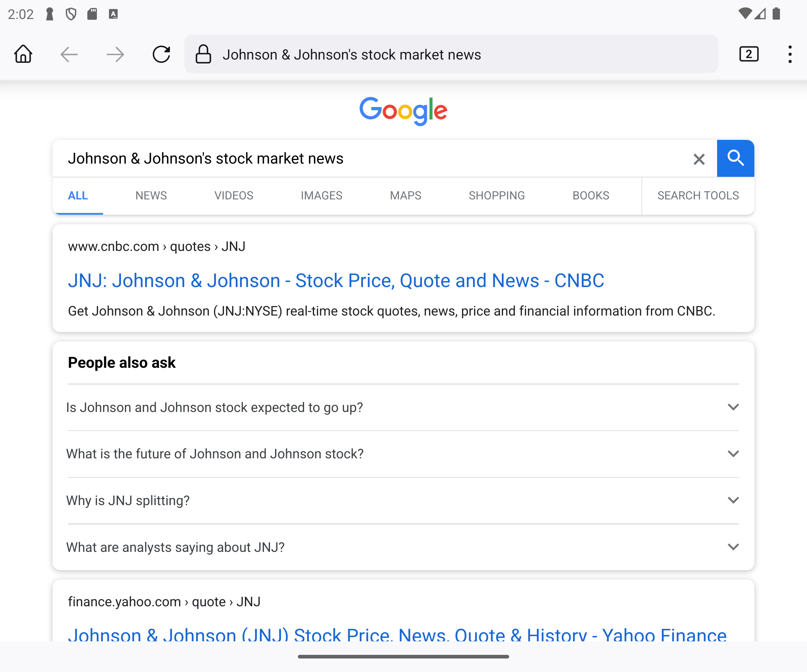Switch to the MAPS tab
This screenshot has width=807, height=672.
405,196
